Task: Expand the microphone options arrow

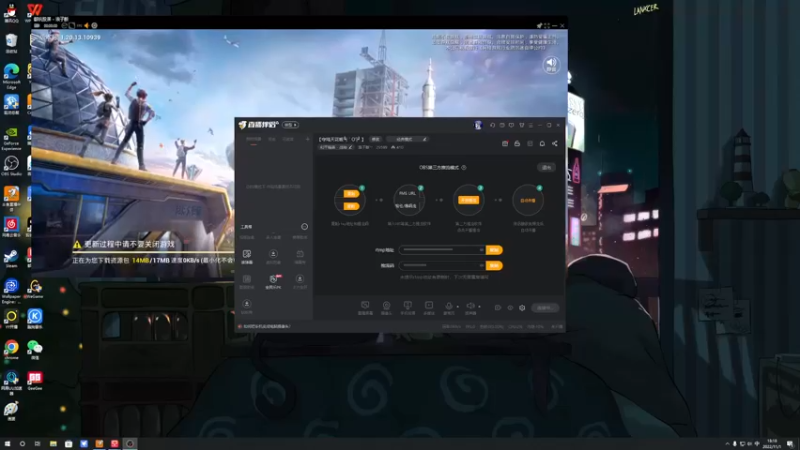Action: pos(457,307)
